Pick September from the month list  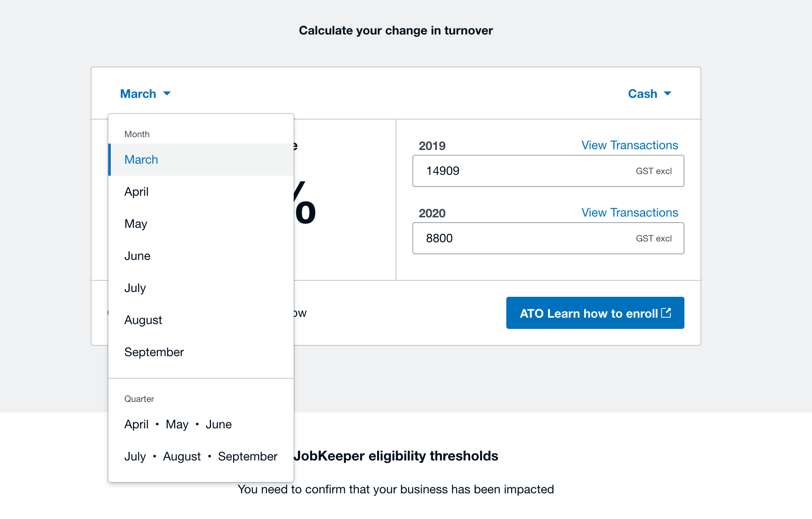pyautogui.click(x=154, y=352)
